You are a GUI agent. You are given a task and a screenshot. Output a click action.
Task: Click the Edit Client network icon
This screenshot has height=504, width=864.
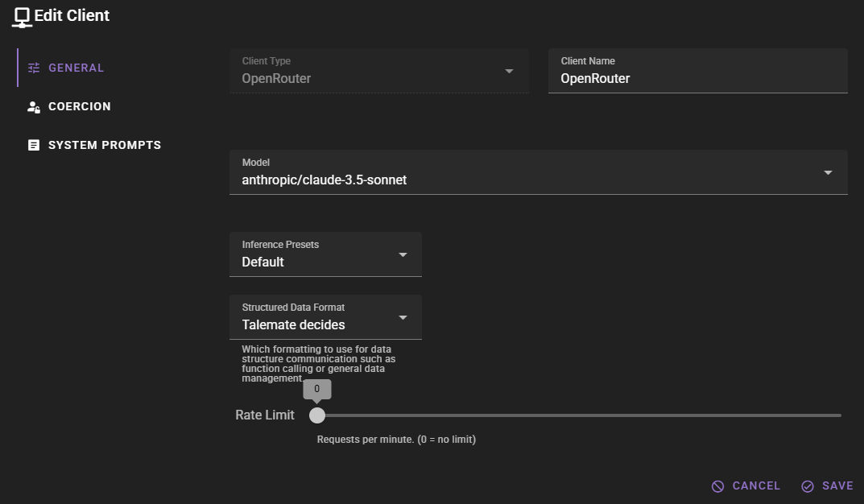click(x=22, y=17)
